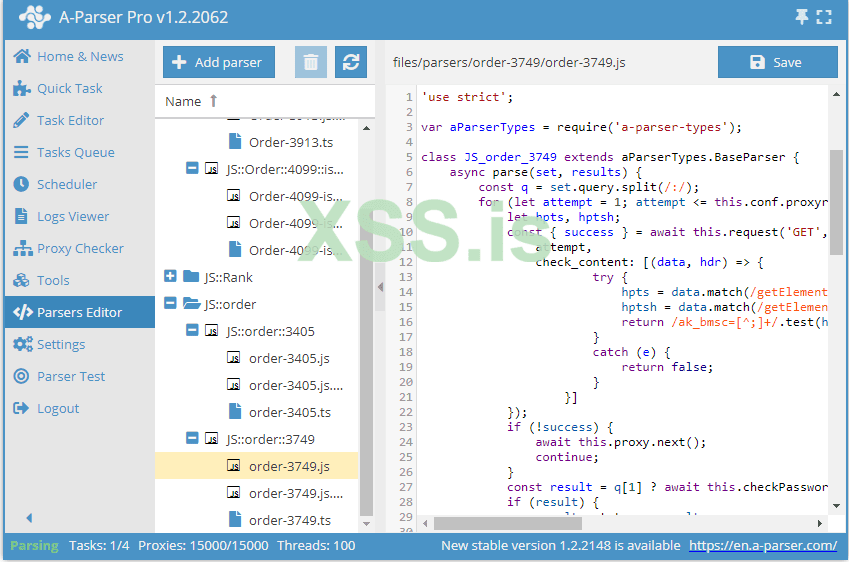The image size is (849, 562).
Task: Select JS::Rank folder label
Action: tap(228, 277)
